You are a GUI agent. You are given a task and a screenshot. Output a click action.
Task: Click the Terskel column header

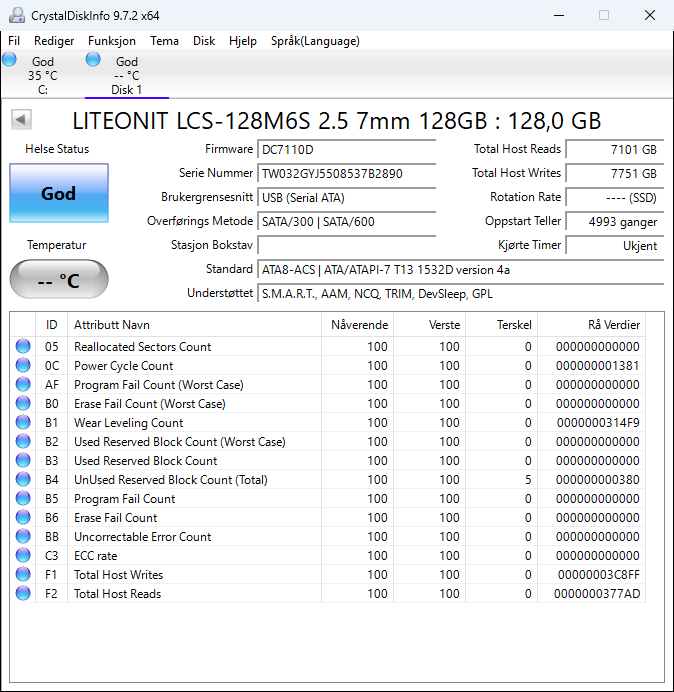(x=501, y=325)
